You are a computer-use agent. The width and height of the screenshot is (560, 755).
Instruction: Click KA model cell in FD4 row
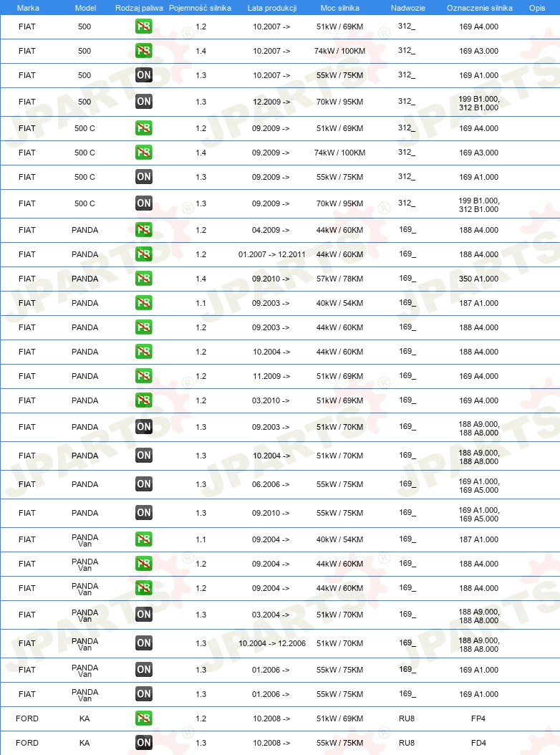pos(85,743)
